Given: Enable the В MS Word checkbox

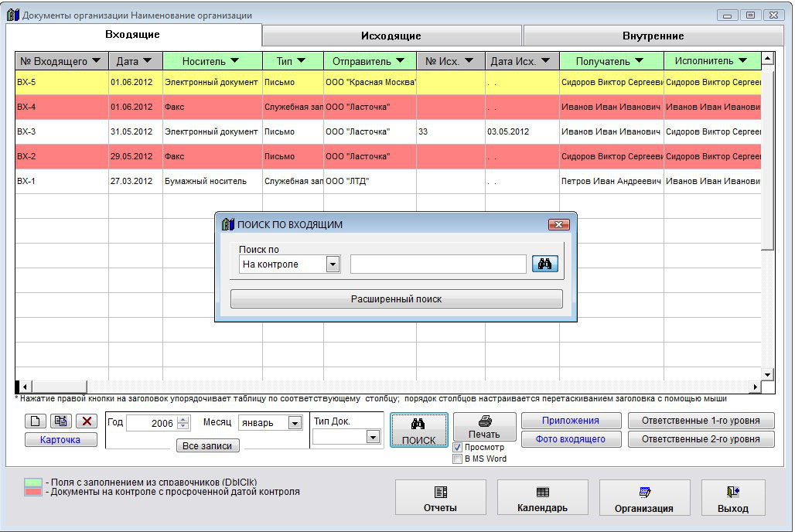Looking at the screenshot, I should tap(458, 459).
